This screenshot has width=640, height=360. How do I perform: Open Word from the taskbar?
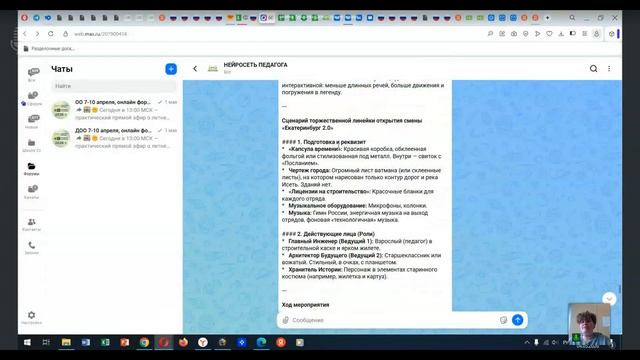click(x=86, y=342)
